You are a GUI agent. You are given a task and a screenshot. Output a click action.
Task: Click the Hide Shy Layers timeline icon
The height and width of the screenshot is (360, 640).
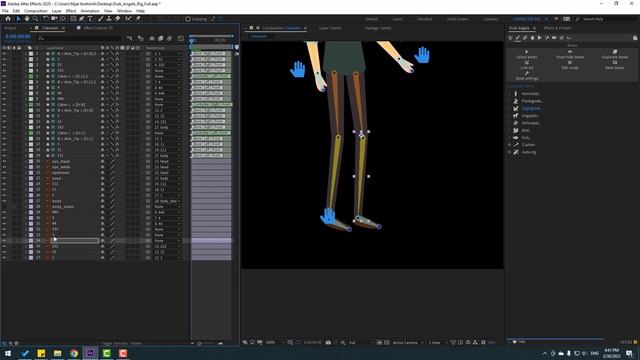pos(151,38)
